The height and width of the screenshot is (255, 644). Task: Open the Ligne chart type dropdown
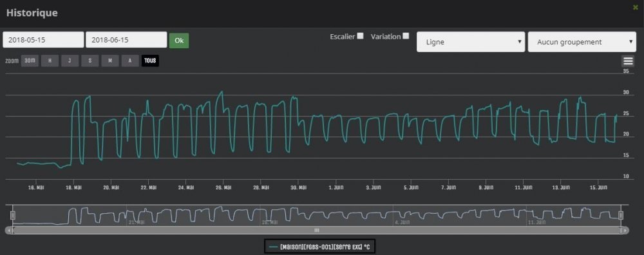(x=471, y=42)
